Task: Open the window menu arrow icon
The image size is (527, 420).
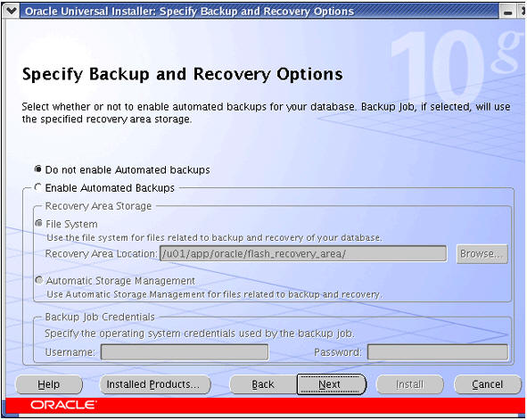Action: [x=11, y=11]
